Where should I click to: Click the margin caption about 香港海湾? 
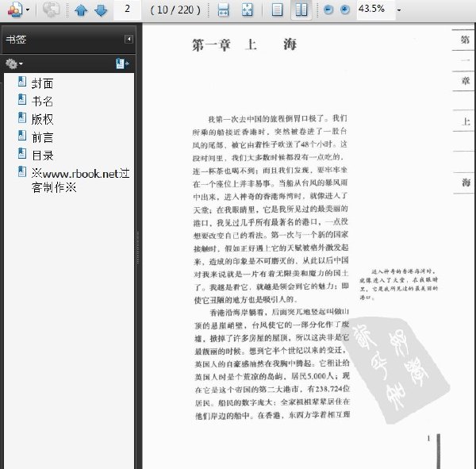click(x=398, y=284)
